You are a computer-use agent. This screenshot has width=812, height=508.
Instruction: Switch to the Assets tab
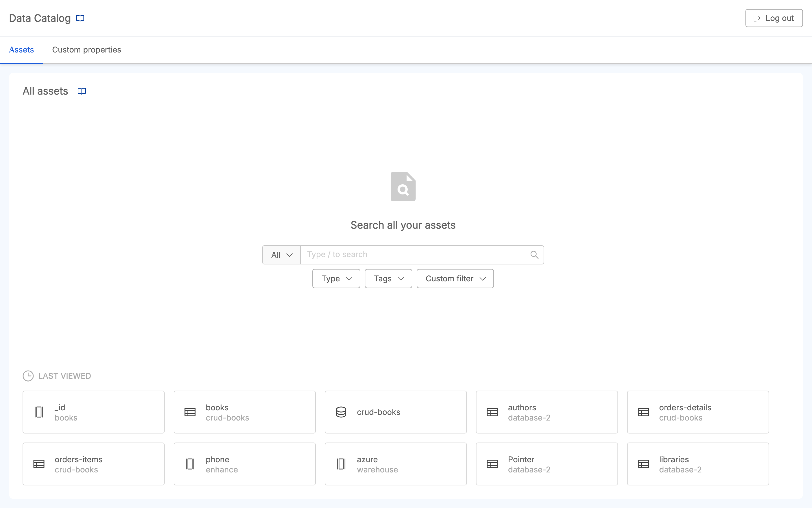coord(21,50)
